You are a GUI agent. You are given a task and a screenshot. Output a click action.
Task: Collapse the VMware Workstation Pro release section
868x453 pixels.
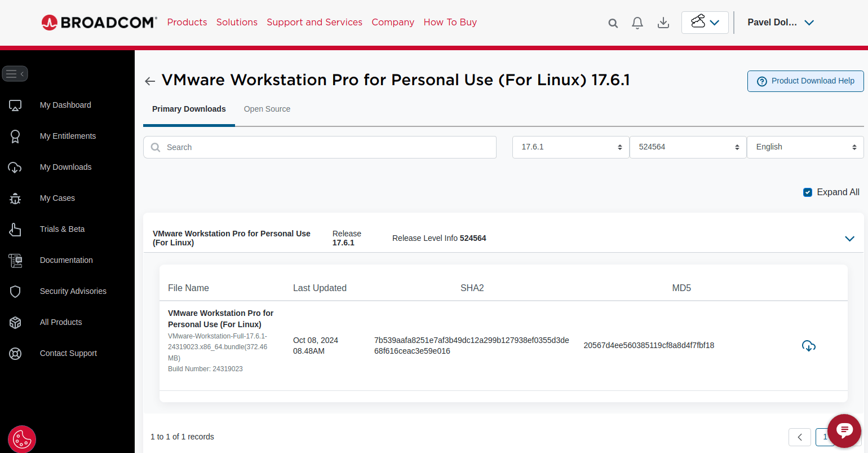(849, 239)
